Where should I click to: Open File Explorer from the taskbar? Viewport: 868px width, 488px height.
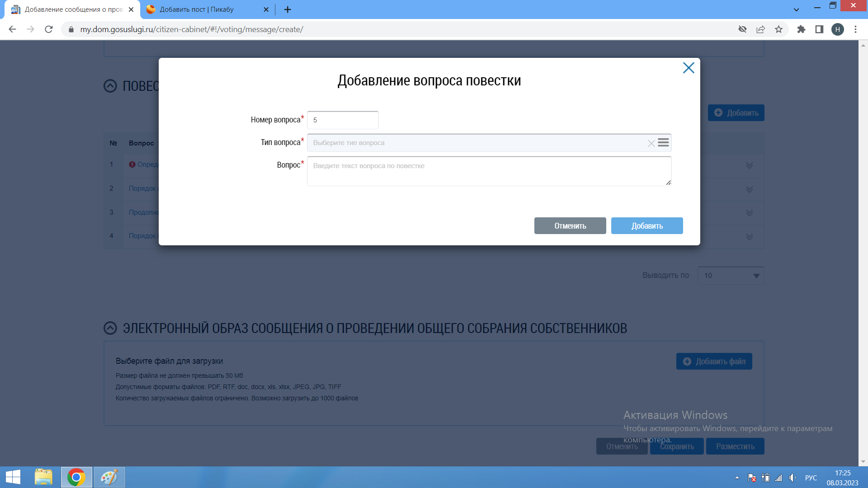coord(44,477)
